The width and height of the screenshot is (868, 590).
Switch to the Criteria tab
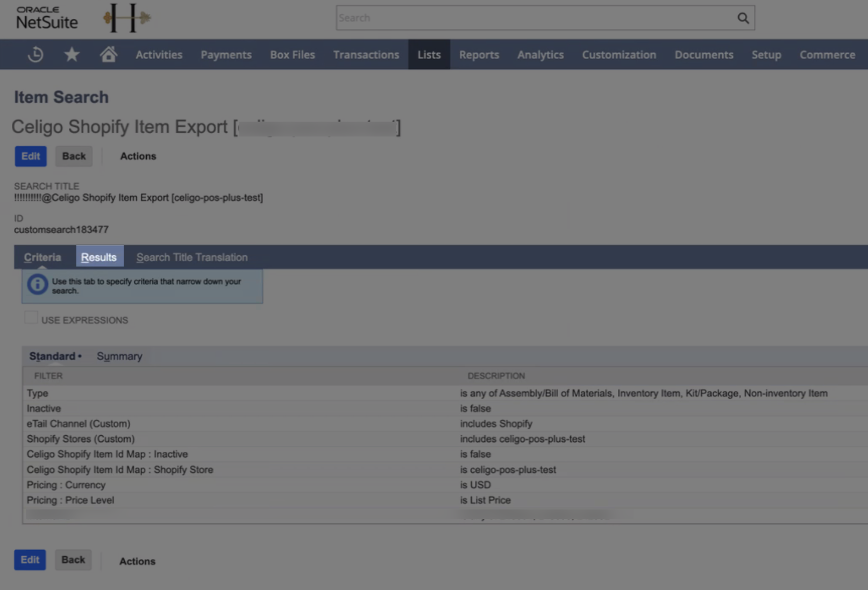coord(42,257)
